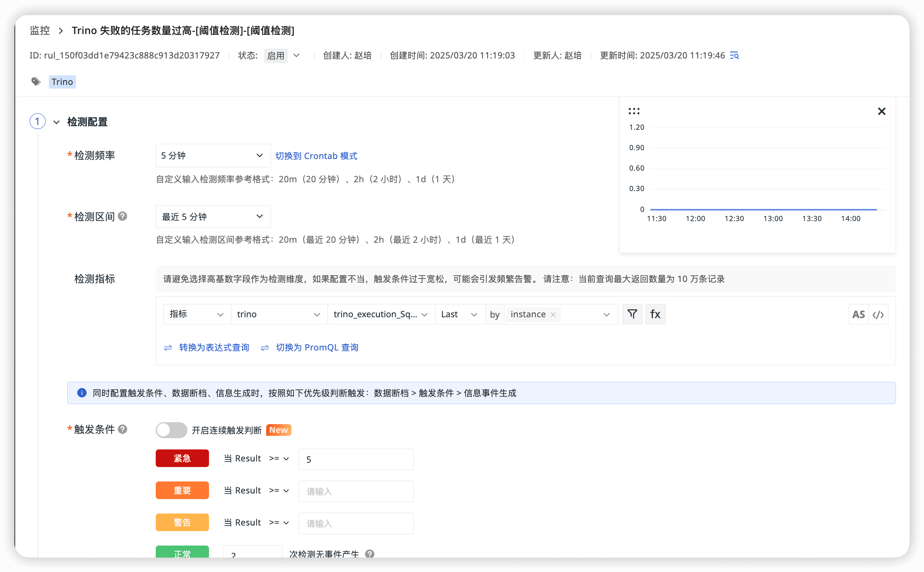Viewport: 924px width, 572px height.
Task: Click the filter funnel icon
Action: [x=632, y=314]
